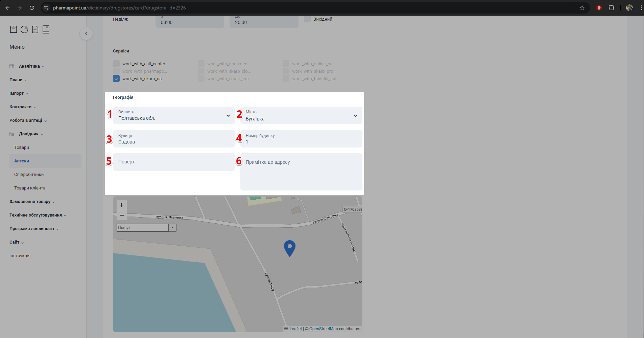The height and width of the screenshot is (338, 644).
Task: Open the pie chart analytics icon
Action: (x=24, y=29)
